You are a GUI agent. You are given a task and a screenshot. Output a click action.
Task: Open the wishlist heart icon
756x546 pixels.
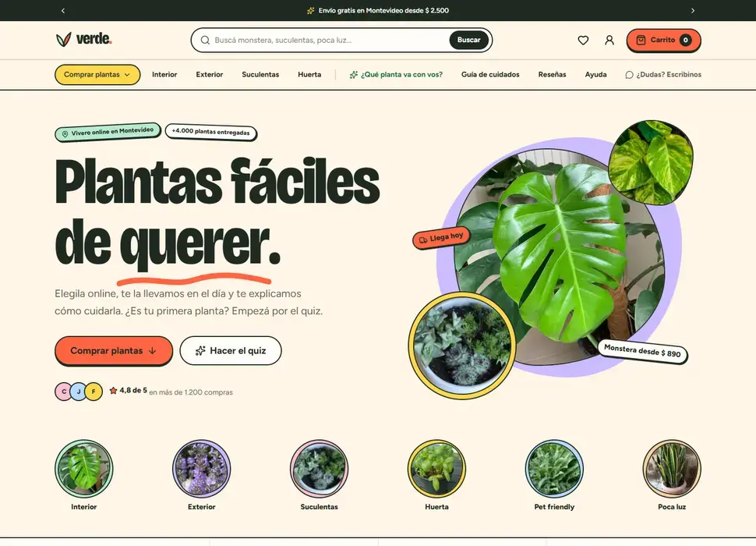click(x=583, y=40)
